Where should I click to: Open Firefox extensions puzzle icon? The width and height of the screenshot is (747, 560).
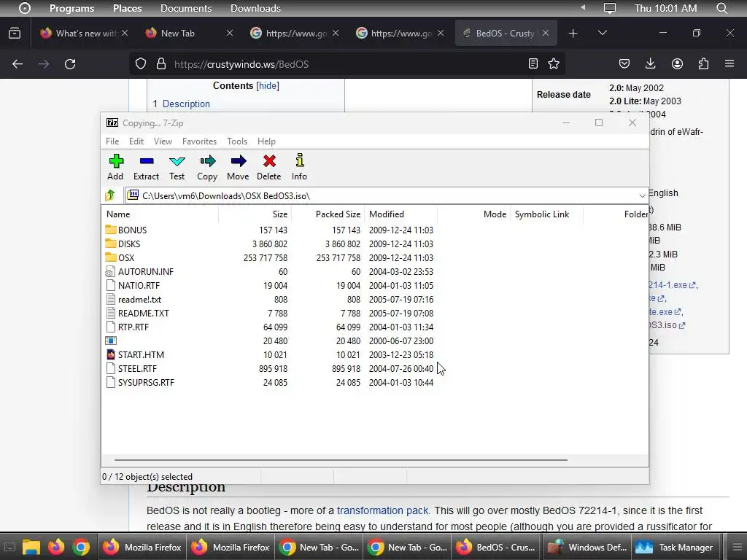tap(703, 64)
